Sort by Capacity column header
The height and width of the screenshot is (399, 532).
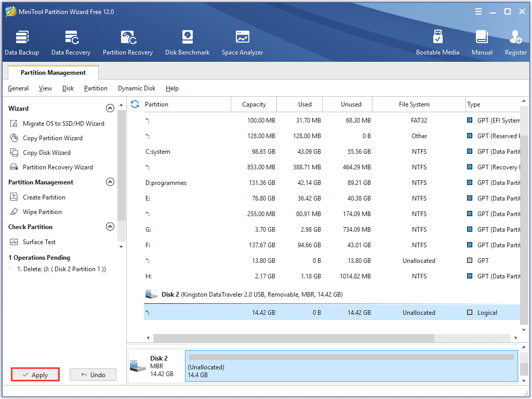(x=254, y=104)
